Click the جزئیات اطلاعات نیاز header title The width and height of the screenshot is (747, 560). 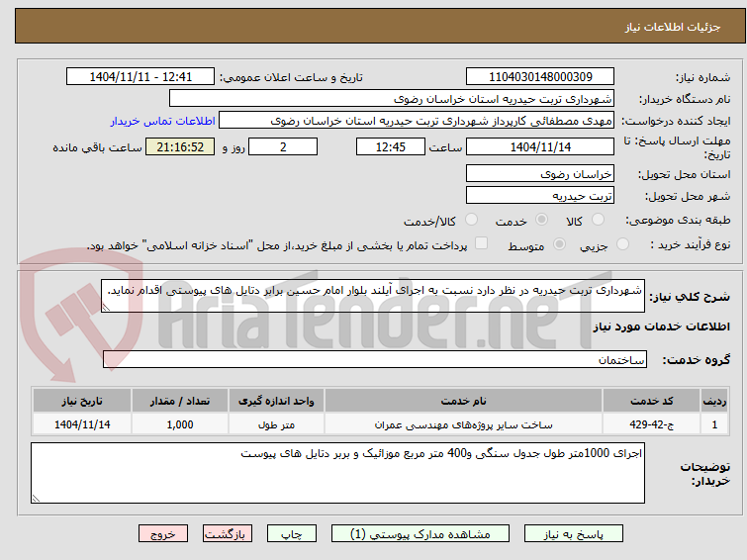pos(673,27)
